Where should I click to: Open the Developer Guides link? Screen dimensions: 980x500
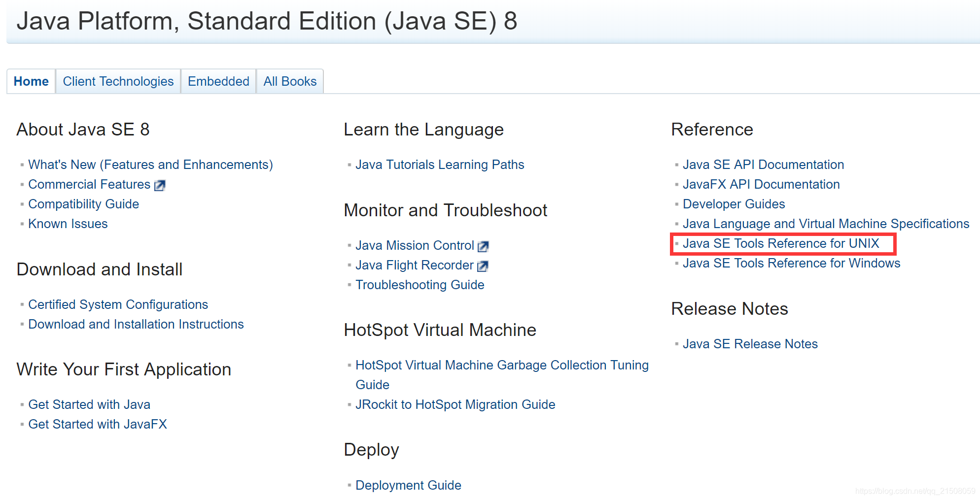(734, 204)
